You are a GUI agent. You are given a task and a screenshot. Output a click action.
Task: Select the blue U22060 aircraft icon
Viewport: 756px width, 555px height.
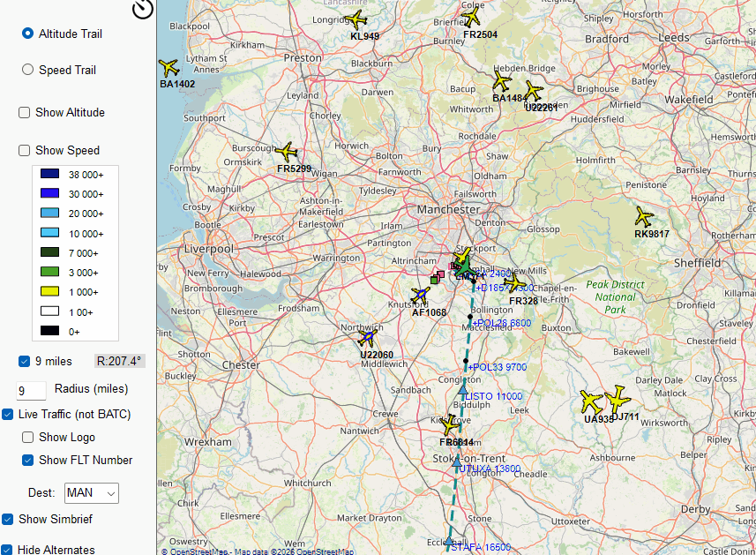click(367, 337)
